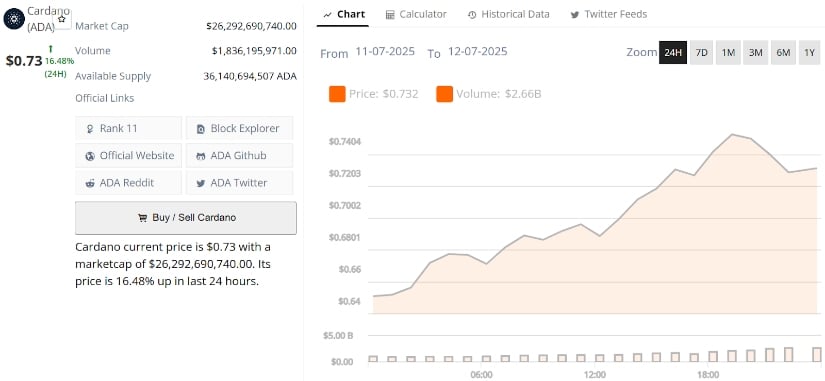Viewport: 825px width, 381px height.
Task: Select the 1Y zoom range
Action: [x=809, y=53]
